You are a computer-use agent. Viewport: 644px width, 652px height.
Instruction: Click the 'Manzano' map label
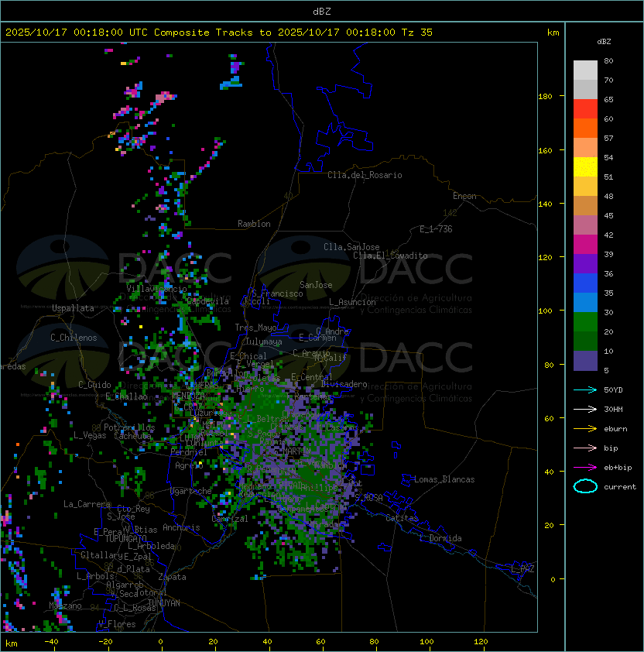click(x=65, y=606)
